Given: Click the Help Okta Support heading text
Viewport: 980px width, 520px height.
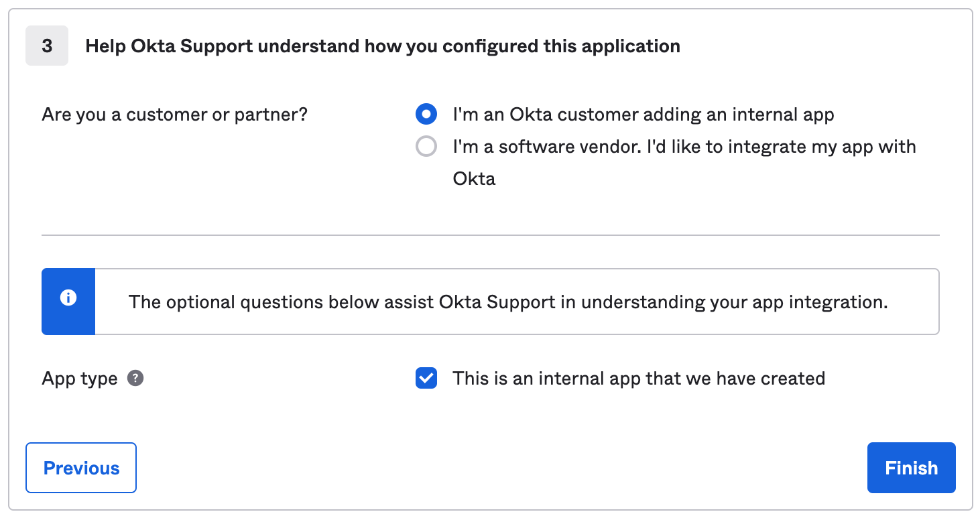Looking at the screenshot, I should 382,46.
